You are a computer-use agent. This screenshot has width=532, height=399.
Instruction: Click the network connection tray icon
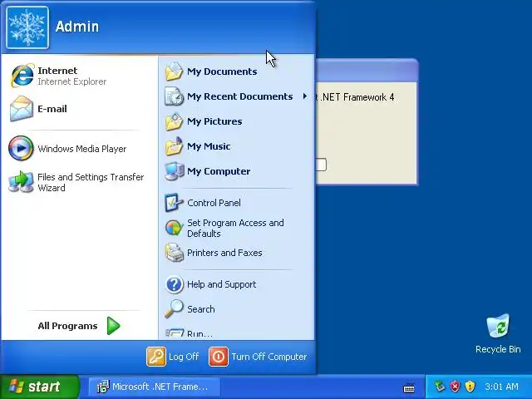click(x=440, y=387)
